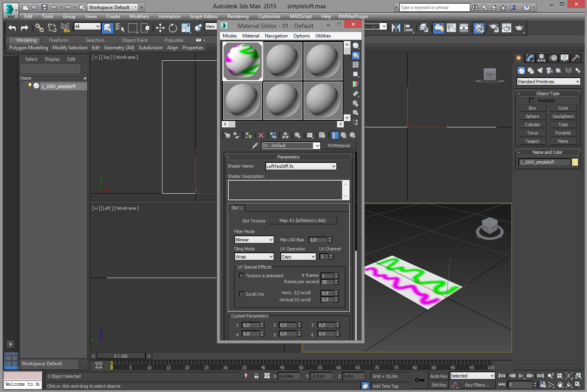
Task: Click the Teapot primitive button
Action: click(x=532, y=141)
